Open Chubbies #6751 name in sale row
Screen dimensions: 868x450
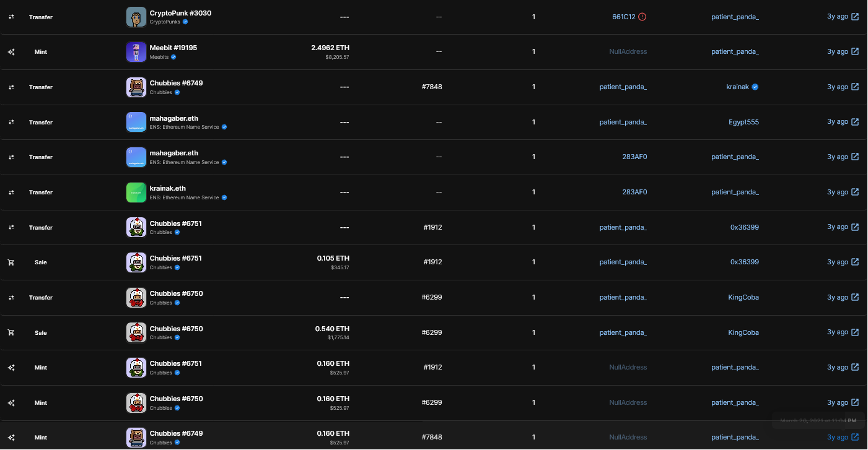pyautogui.click(x=176, y=258)
